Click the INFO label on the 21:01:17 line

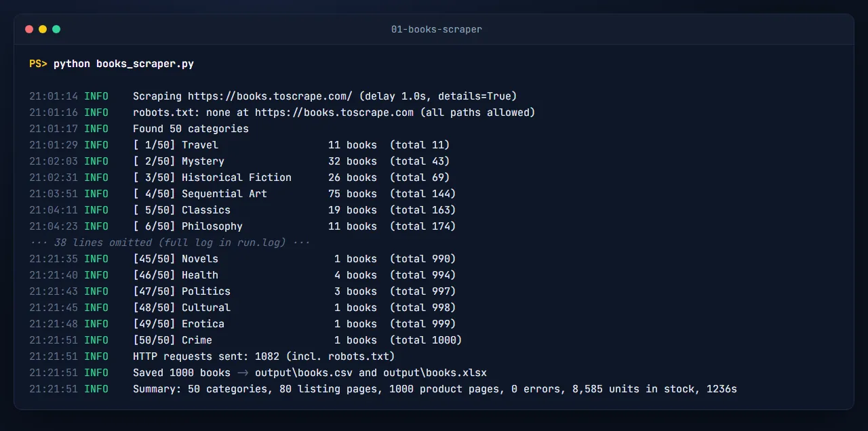tap(96, 129)
